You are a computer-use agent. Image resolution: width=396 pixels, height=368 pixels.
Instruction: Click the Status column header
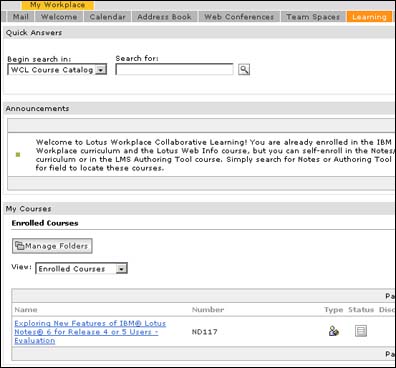click(x=361, y=310)
